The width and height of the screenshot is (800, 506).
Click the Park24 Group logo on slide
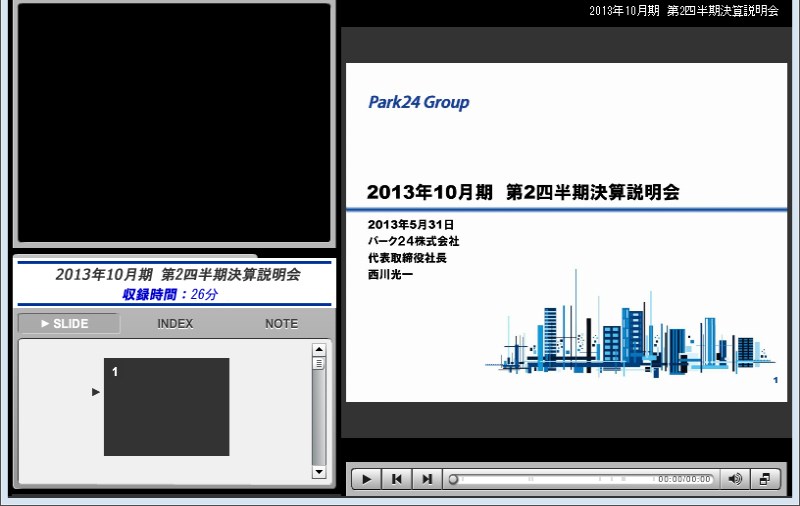418,102
